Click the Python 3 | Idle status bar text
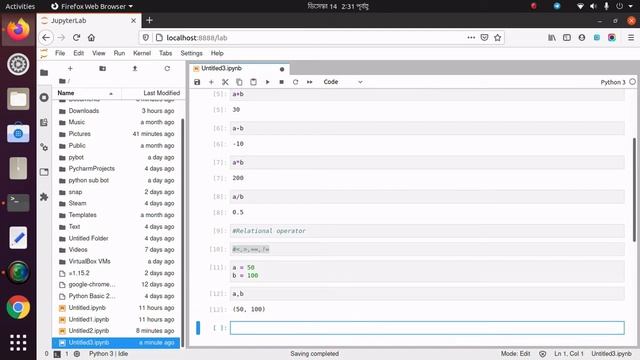This screenshot has width=640, height=360. point(108,354)
